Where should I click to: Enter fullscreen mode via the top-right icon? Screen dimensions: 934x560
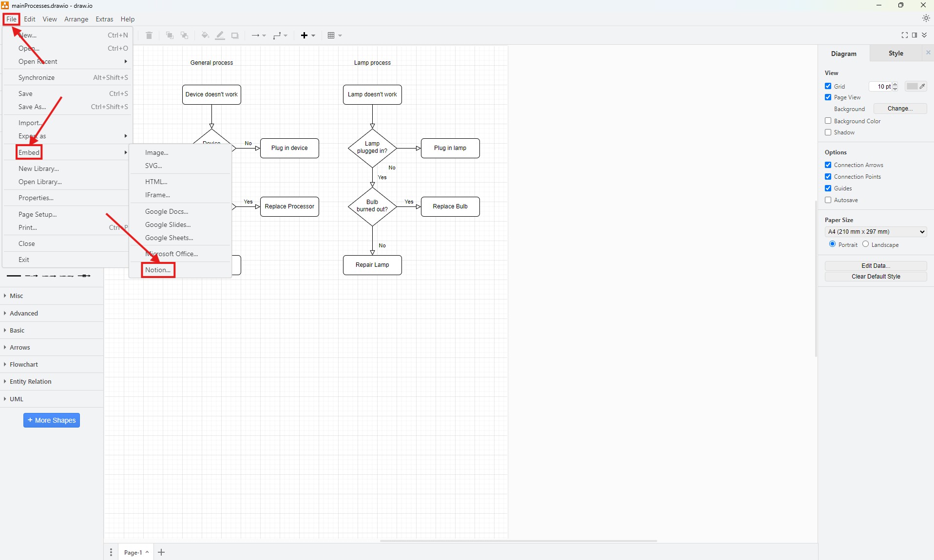pyautogui.click(x=904, y=35)
